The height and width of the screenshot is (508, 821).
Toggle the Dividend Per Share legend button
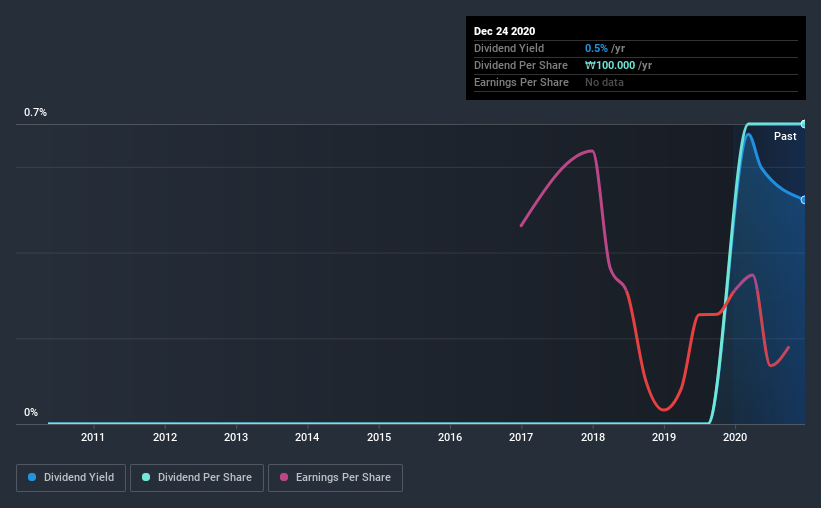pyautogui.click(x=197, y=478)
